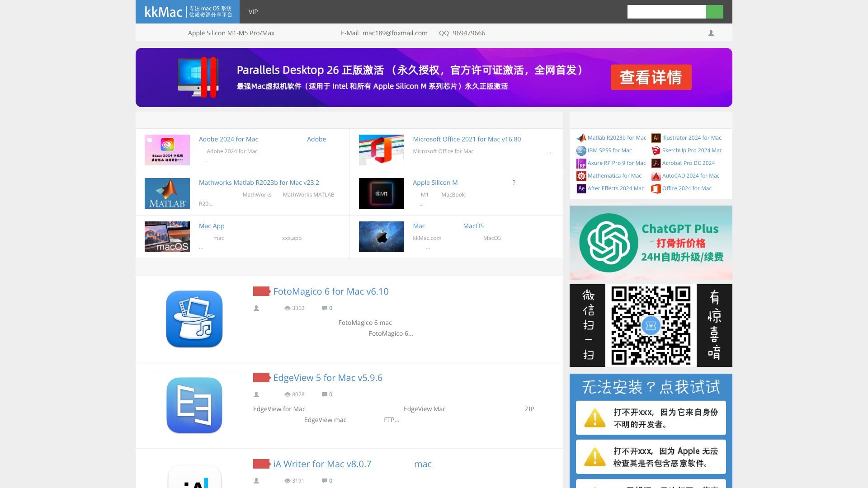
Task: Open the Mac App article link
Action: [x=212, y=226]
